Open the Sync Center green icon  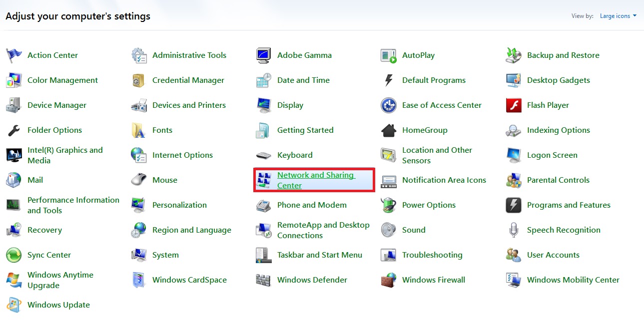[14, 255]
